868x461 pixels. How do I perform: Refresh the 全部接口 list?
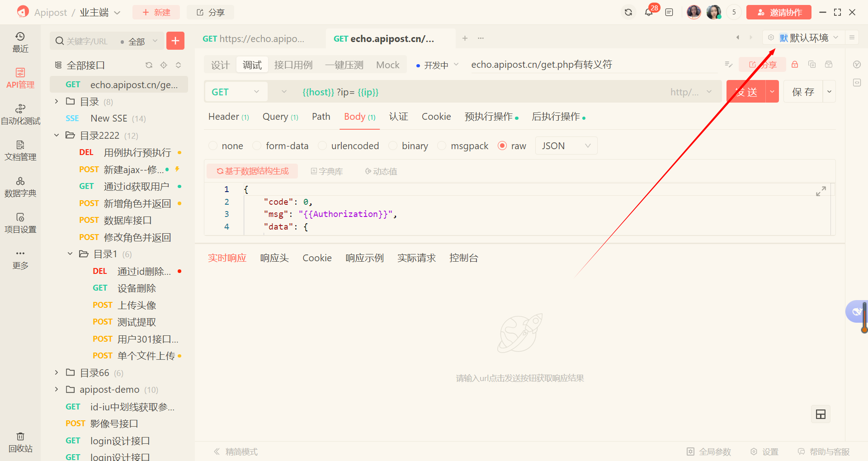(149, 65)
